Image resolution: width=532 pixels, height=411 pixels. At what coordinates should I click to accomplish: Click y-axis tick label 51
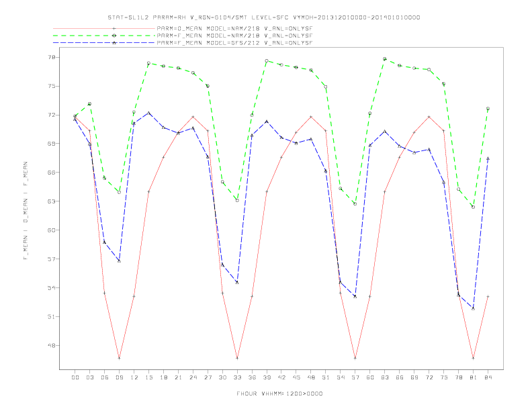tap(52, 317)
